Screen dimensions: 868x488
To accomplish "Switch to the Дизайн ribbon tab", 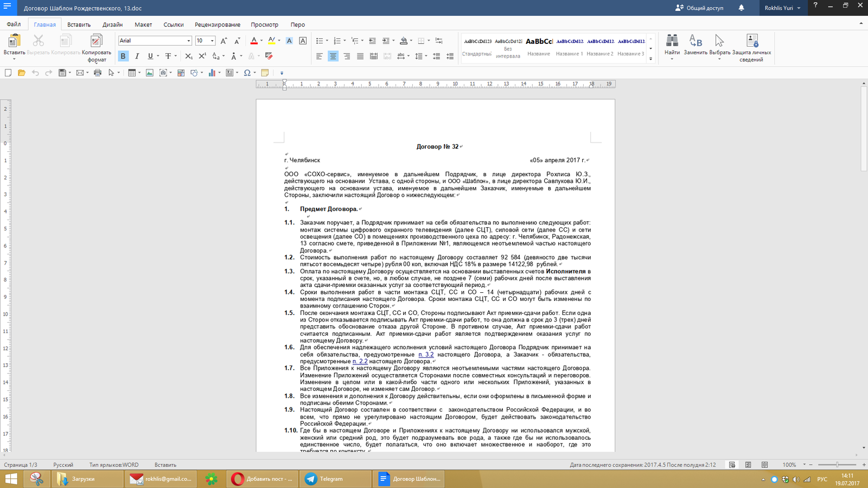I will point(112,24).
